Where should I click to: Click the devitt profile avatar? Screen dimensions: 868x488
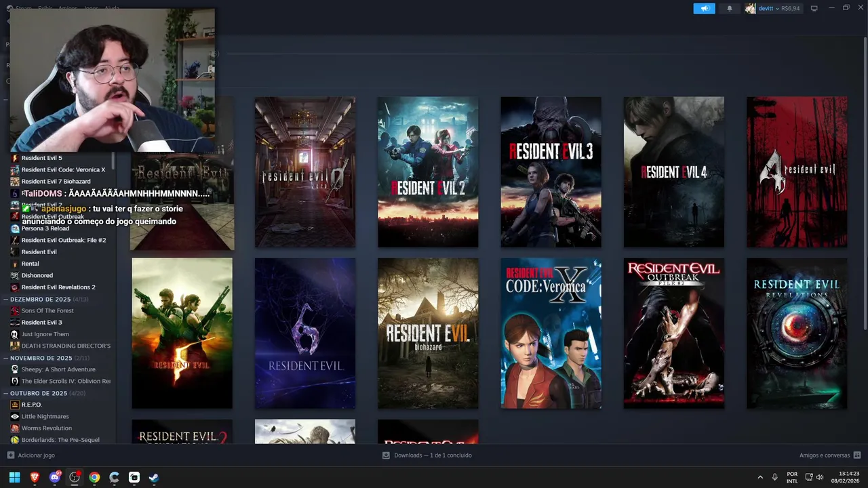click(x=750, y=8)
